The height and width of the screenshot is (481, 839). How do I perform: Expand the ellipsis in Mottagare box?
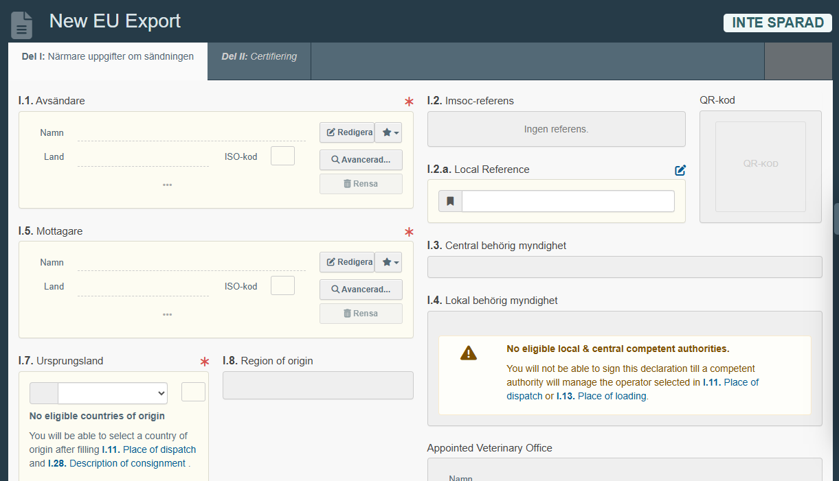click(167, 314)
